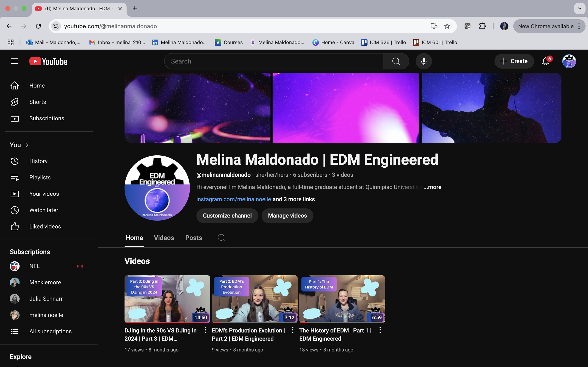
Task: Open Chrome extensions puzzle icon
Action: 482,26
